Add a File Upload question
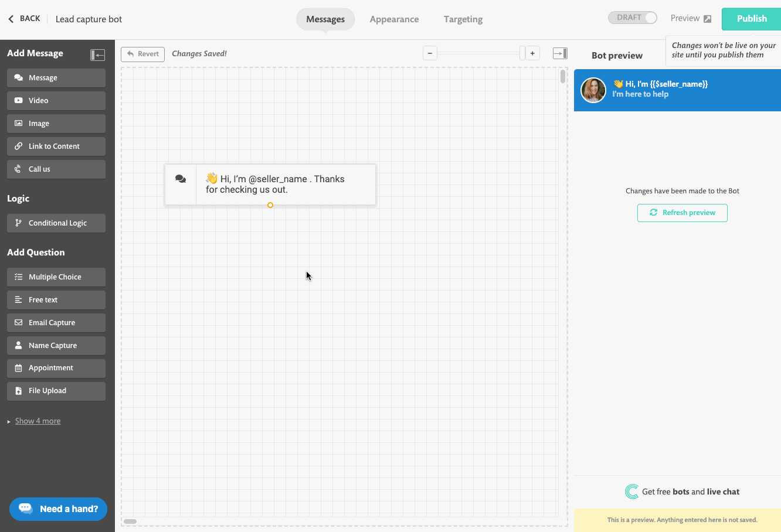Image resolution: width=781 pixels, height=532 pixels. point(56,390)
